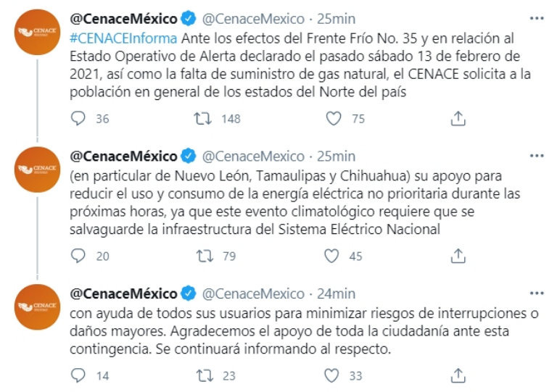Open the 24min timestamp of the third tweet

point(337,293)
